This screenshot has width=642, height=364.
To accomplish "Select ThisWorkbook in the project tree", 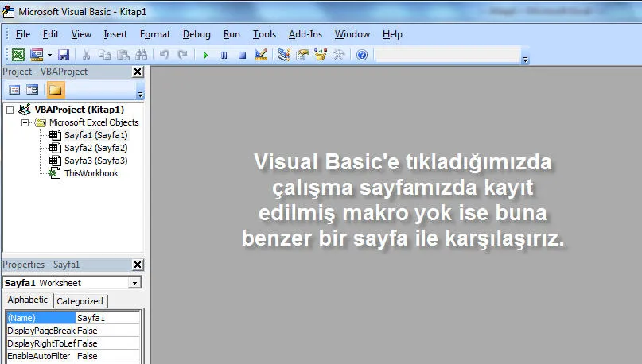I will coord(91,173).
